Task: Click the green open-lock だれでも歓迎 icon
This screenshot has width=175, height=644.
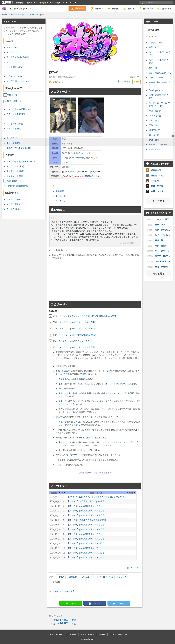Action: coord(118,82)
